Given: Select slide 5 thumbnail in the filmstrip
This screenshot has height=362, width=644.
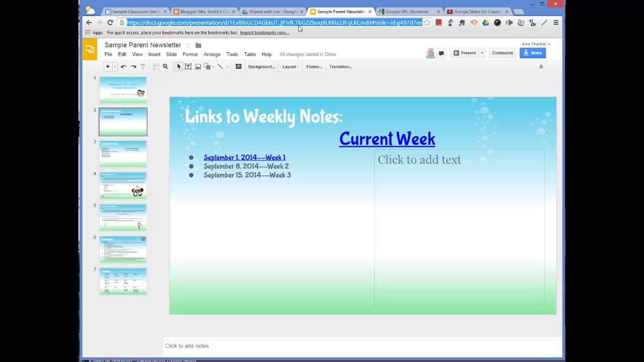Looking at the screenshot, I should point(123,218).
